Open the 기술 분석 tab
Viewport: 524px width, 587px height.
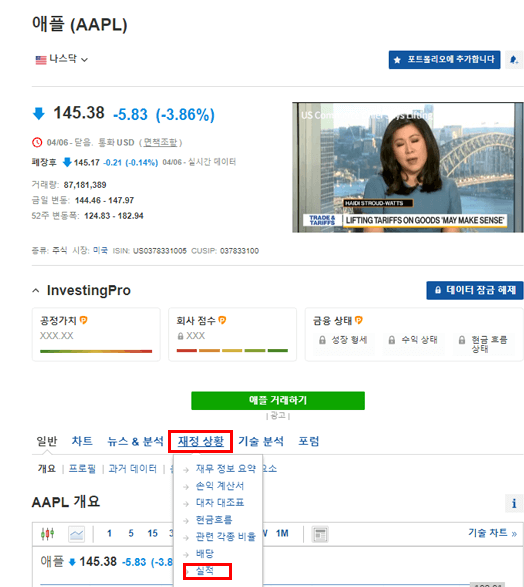261,441
